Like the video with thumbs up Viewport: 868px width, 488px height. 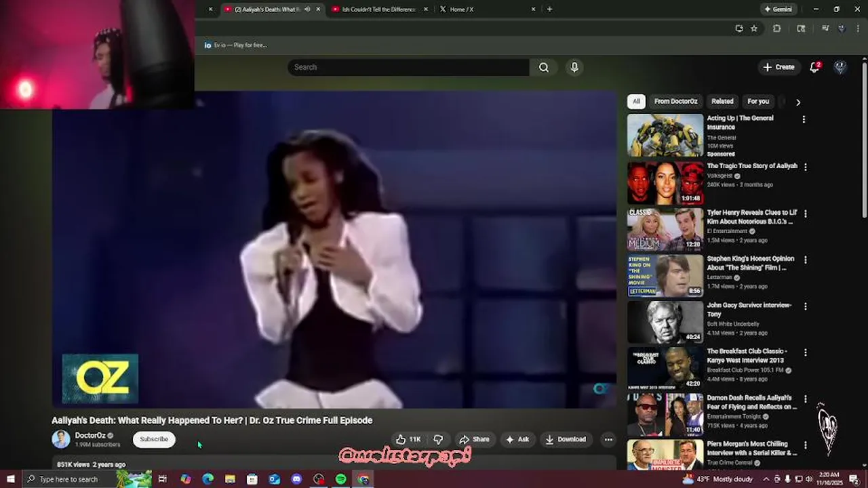coord(409,439)
